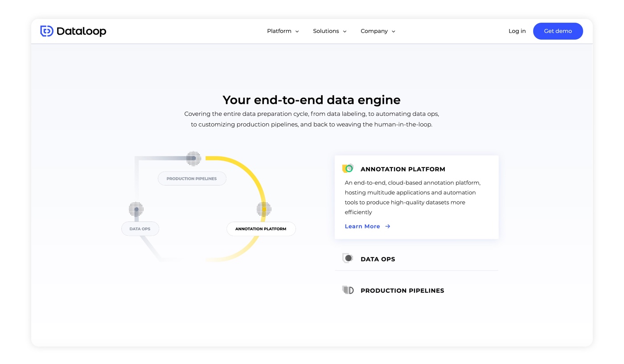This screenshot has height=364, width=624.
Task: Select the Annotation Platform heading in card
Action: 402,169
